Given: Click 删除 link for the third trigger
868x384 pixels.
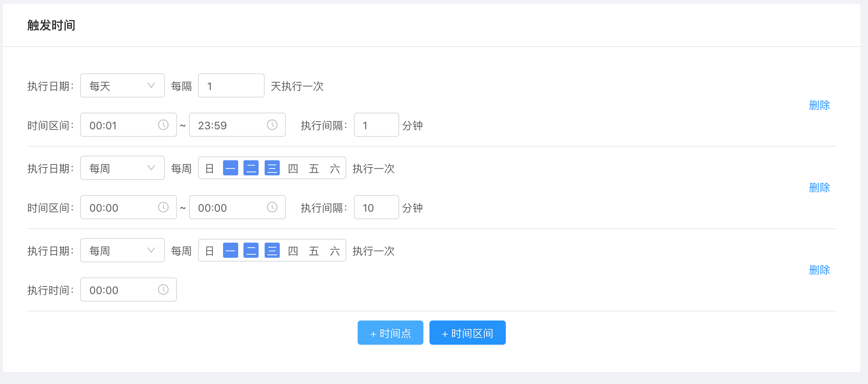Looking at the screenshot, I should point(819,270).
